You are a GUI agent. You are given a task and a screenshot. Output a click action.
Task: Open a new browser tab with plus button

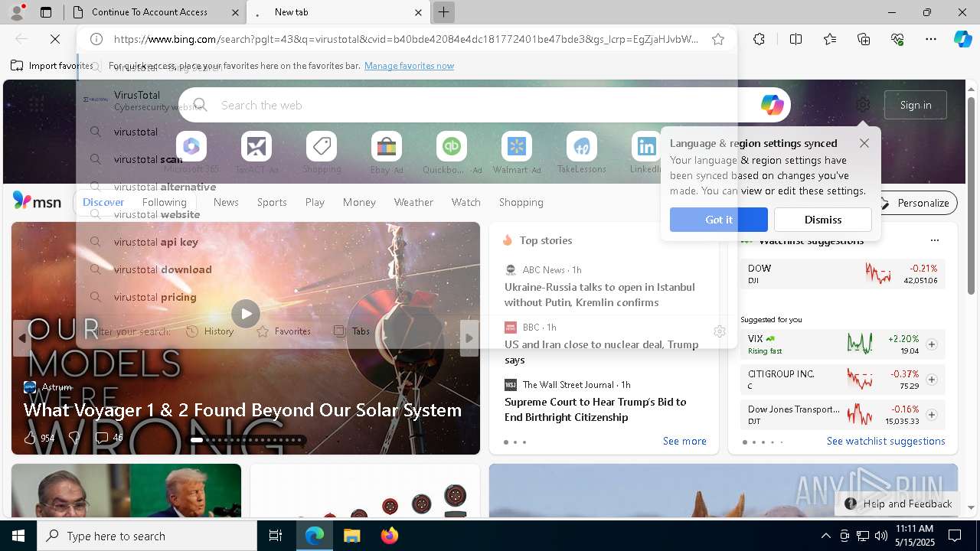(443, 12)
